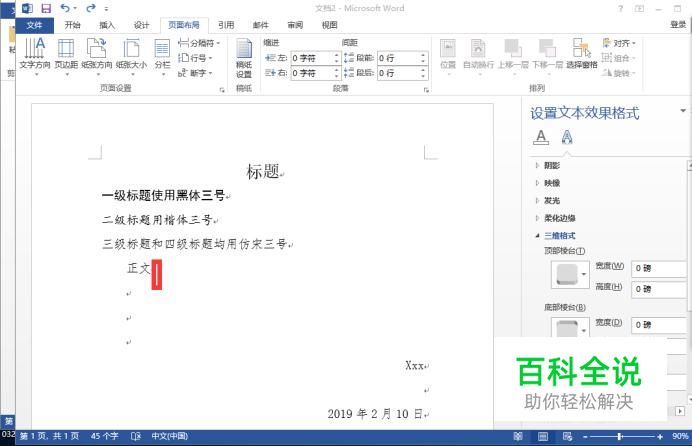Click the page count 第 1 页, 共 1 页
Image resolution: width=692 pixels, height=446 pixels.
49,436
